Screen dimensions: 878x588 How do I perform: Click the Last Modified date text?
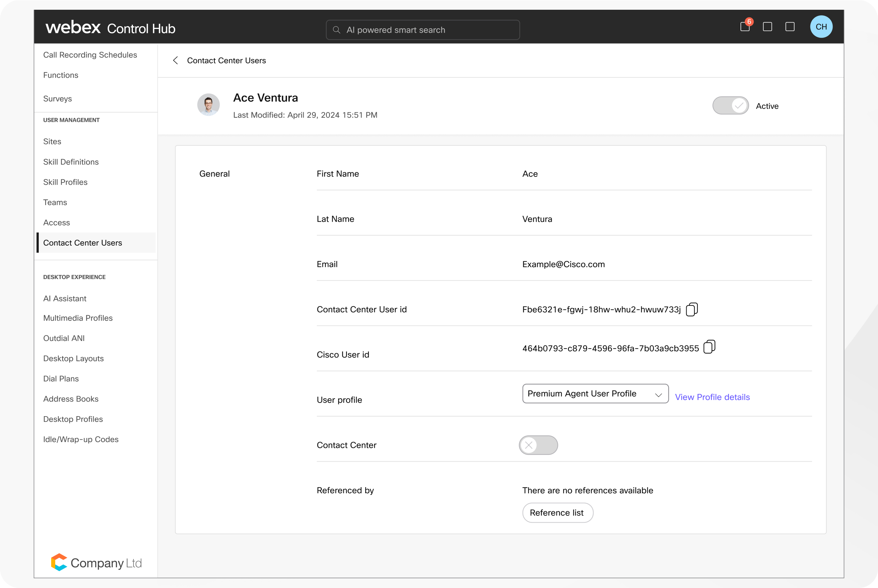tap(305, 115)
